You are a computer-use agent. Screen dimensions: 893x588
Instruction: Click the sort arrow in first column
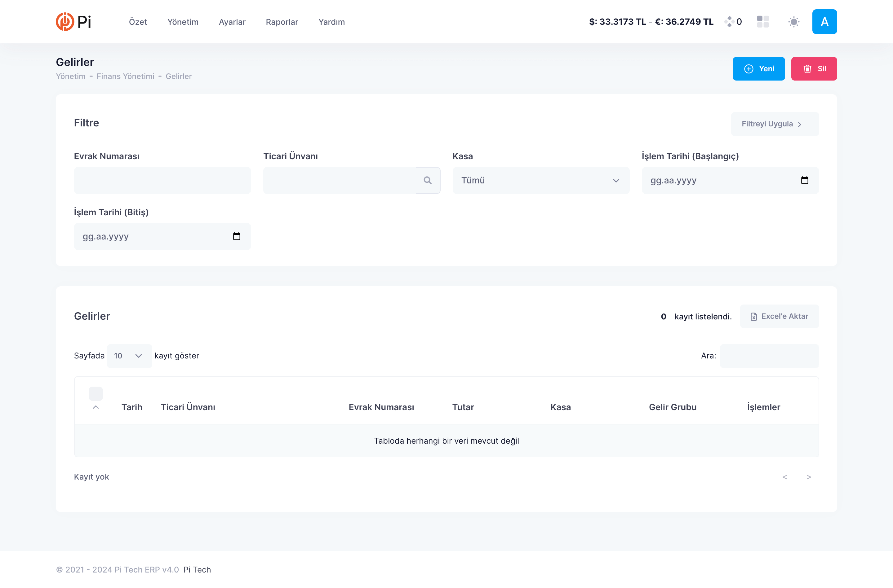tap(96, 407)
